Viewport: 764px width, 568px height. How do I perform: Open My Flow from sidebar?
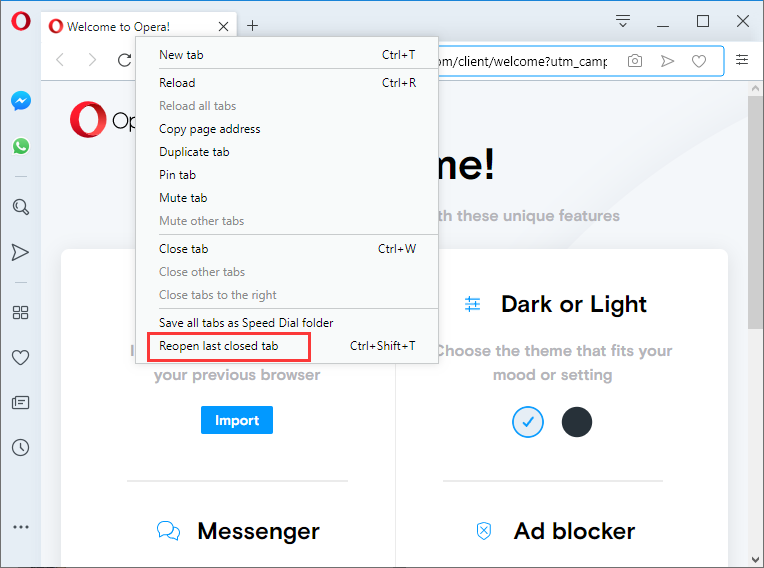20,252
